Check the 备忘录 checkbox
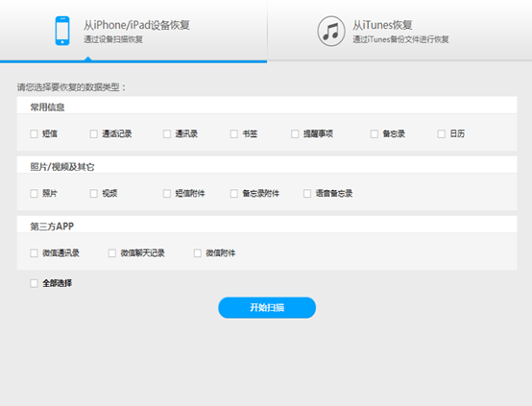This screenshot has width=532, height=406. (375, 134)
